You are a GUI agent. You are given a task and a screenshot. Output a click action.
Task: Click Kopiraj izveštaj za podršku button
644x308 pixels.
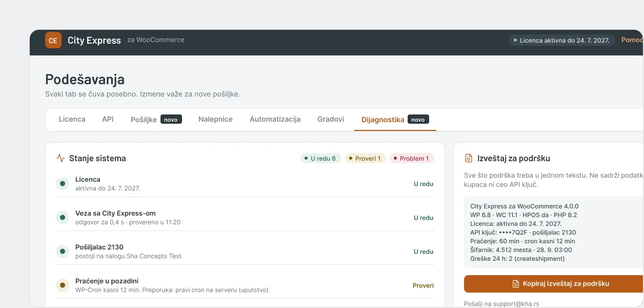coord(554,284)
